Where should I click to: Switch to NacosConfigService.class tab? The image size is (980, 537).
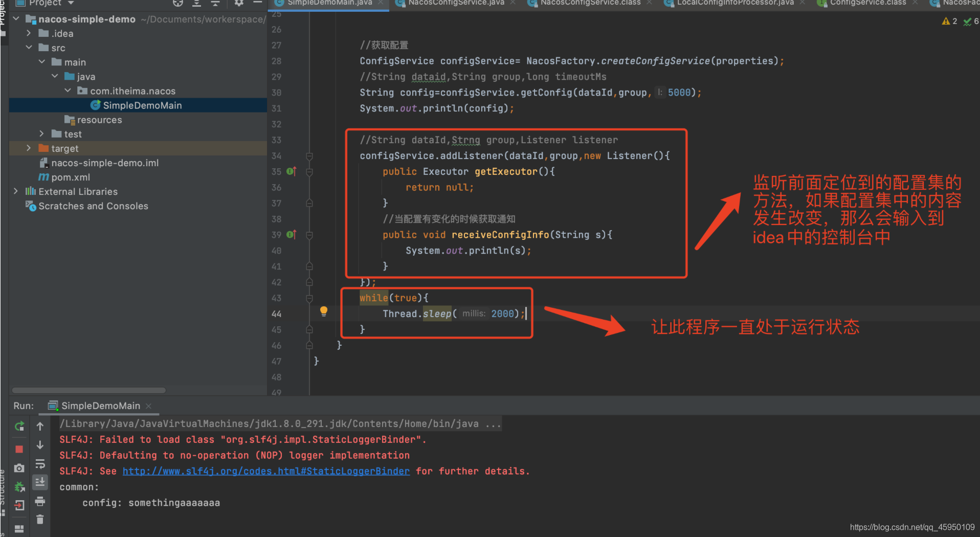pos(590,3)
